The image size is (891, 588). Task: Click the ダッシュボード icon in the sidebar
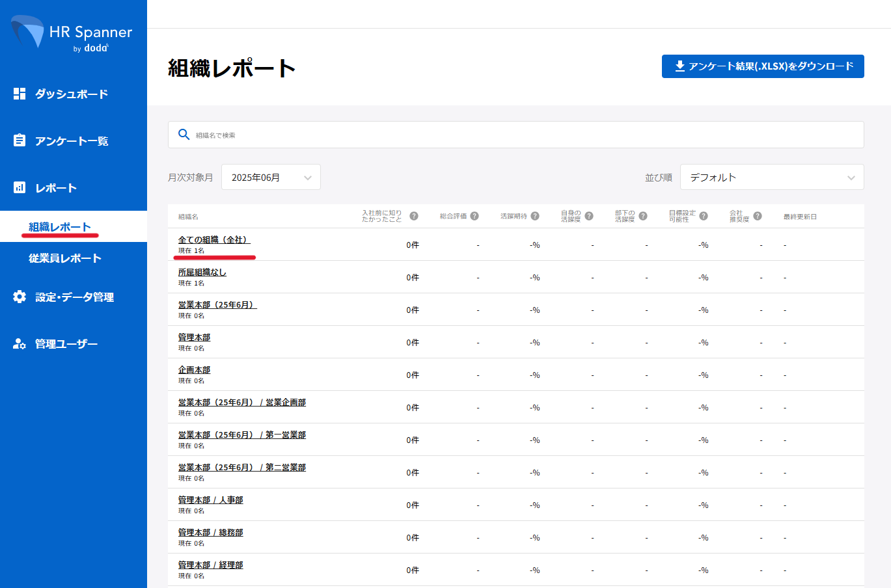point(20,93)
